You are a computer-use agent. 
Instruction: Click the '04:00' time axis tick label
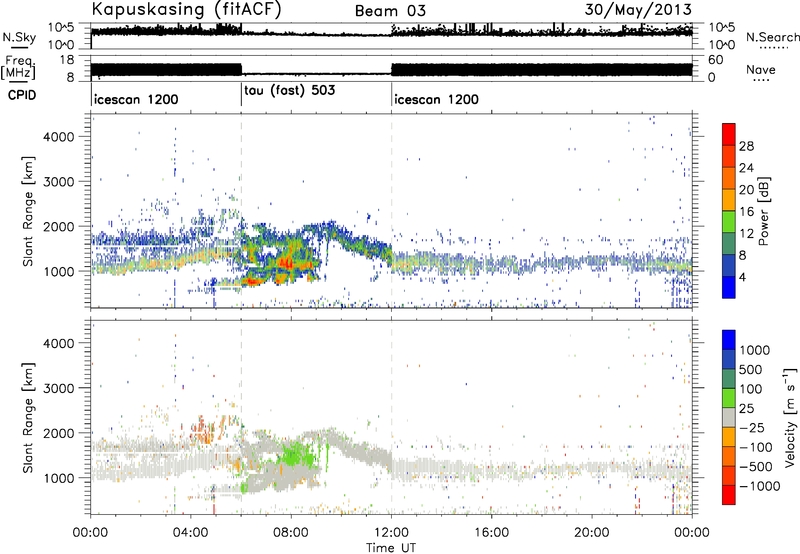coord(190,533)
